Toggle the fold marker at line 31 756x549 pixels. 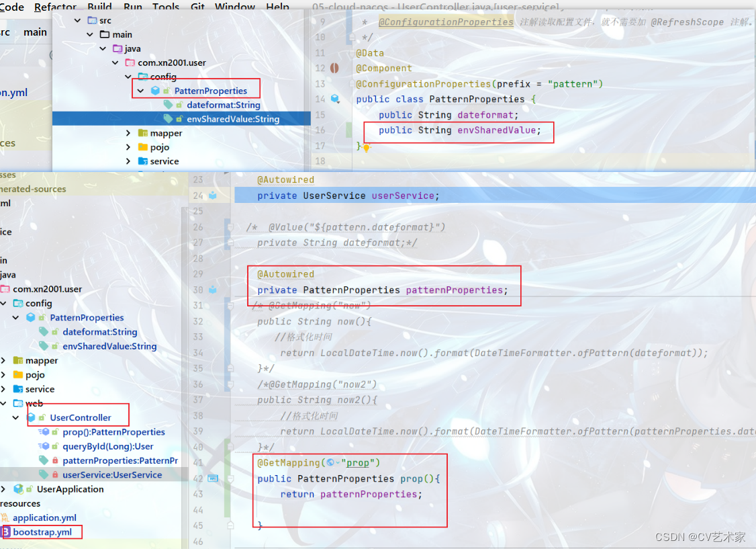[x=230, y=305]
